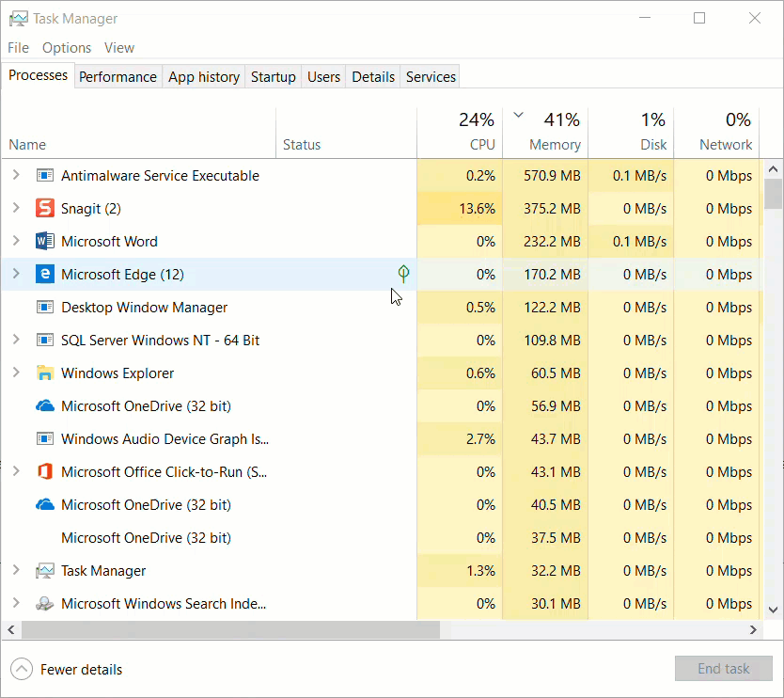Click the vertical scrollbar down arrow
Image resolution: width=784 pixels, height=698 pixels.
pos(774,610)
